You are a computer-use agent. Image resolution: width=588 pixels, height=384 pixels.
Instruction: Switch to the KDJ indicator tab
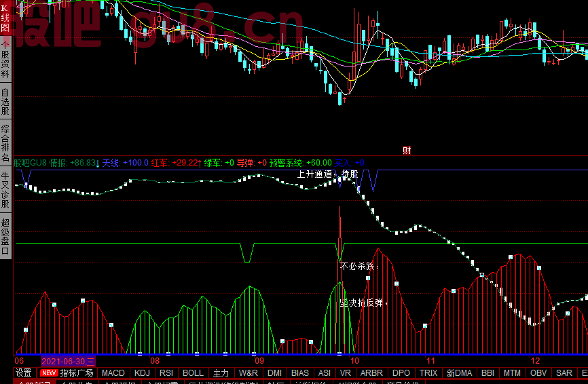tap(142, 372)
